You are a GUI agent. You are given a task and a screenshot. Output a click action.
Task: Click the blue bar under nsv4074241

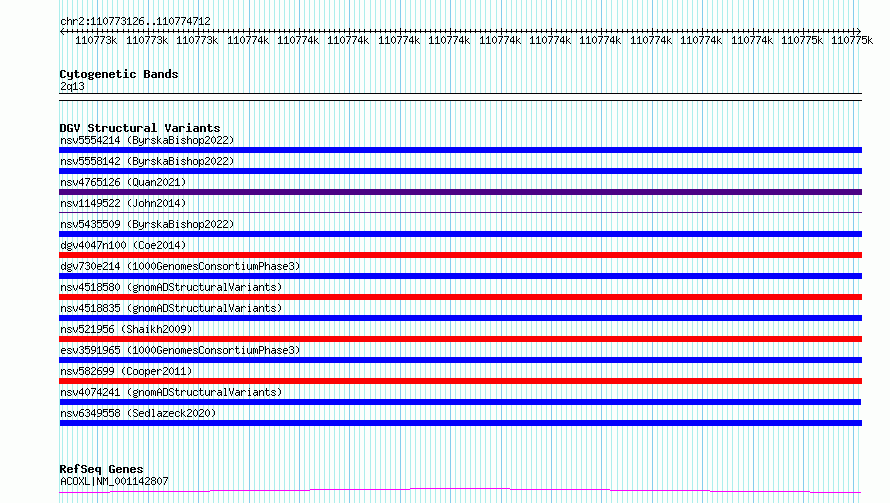[x=460, y=402]
